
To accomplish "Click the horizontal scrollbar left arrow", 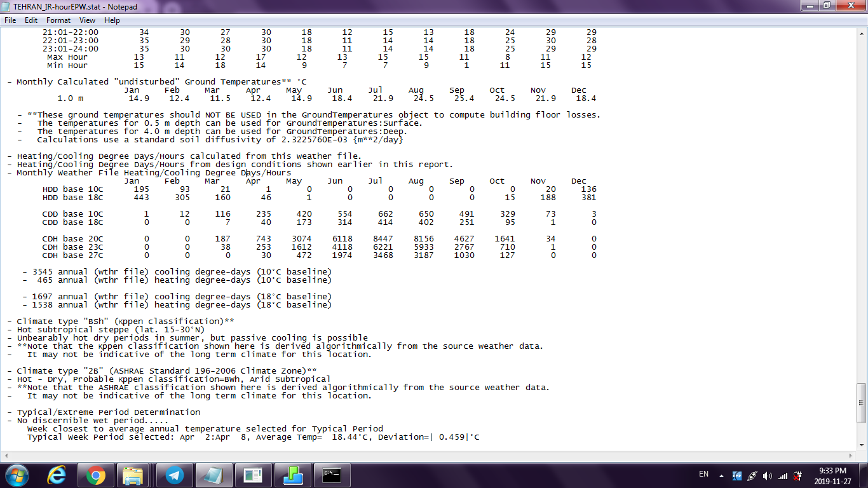I will click(x=5, y=456).
